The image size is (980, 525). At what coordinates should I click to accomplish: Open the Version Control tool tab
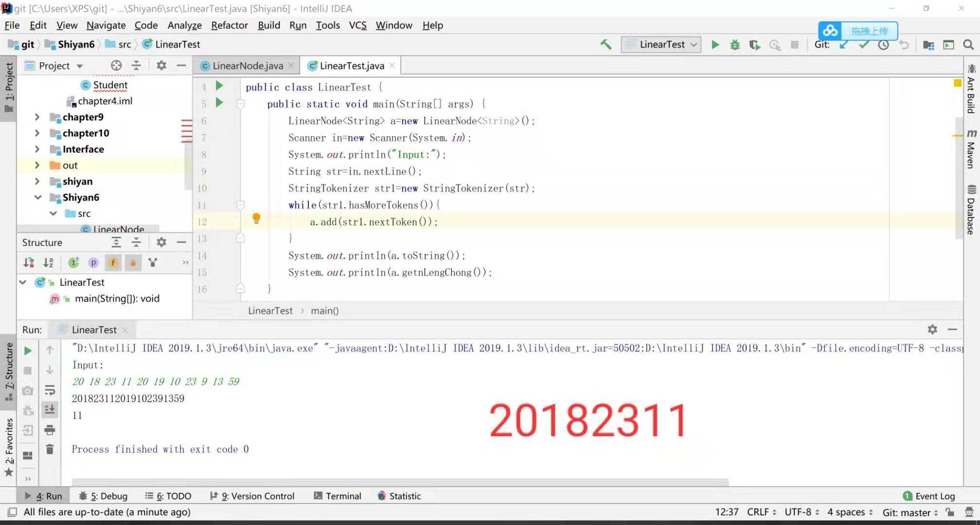click(x=252, y=496)
